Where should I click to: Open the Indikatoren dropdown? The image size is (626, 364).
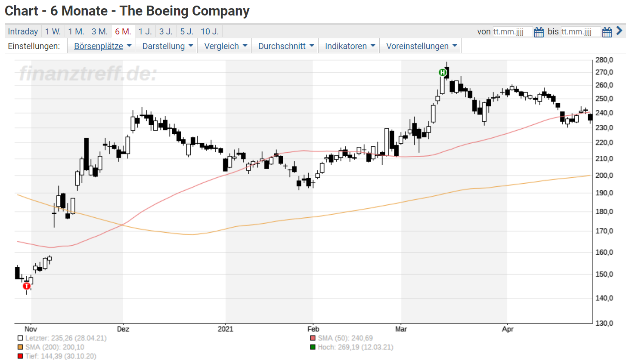pyautogui.click(x=350, y=46)
